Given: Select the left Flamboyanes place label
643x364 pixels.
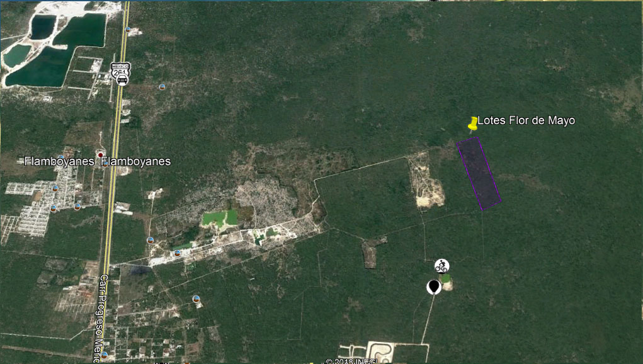Looking at the screenshot, I should pos(60,161).
